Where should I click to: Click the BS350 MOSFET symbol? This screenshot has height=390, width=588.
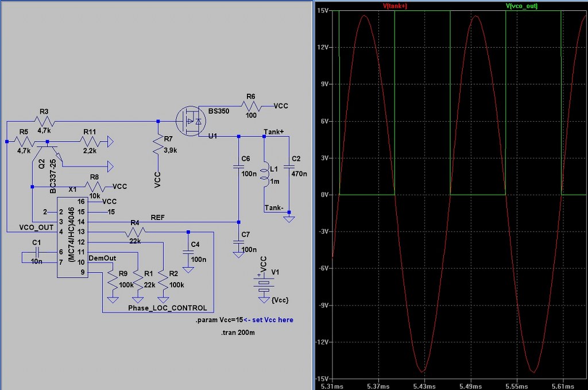click(191, 121)
